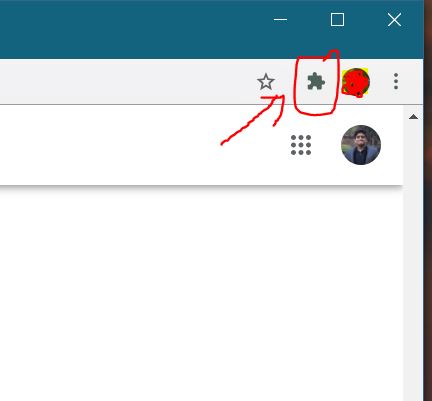Click the puzzle icon circled in red
Screen dimensions: 432x401
(316, 82)
